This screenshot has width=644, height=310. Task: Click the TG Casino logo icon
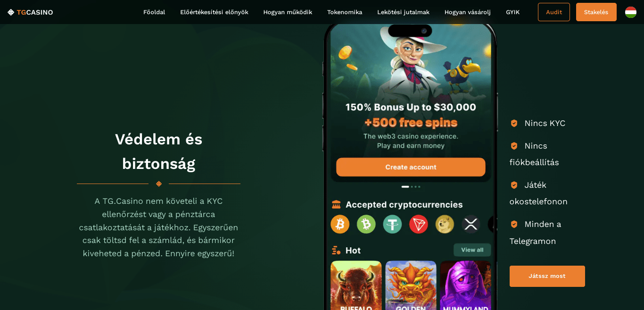(x=11, y=12)
